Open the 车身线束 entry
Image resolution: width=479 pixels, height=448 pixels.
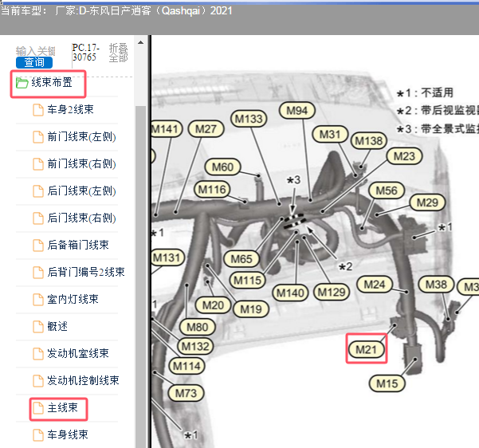(x=68, y=434)
